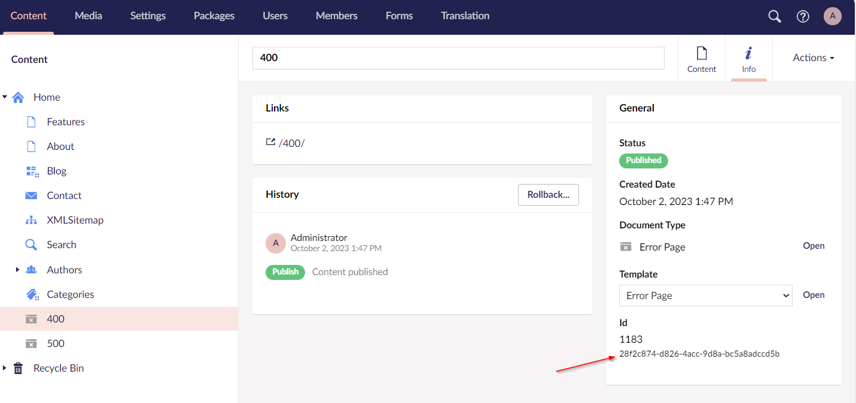
Task: Open the Error Page template dropdown
Action: (x=705, y=296)
